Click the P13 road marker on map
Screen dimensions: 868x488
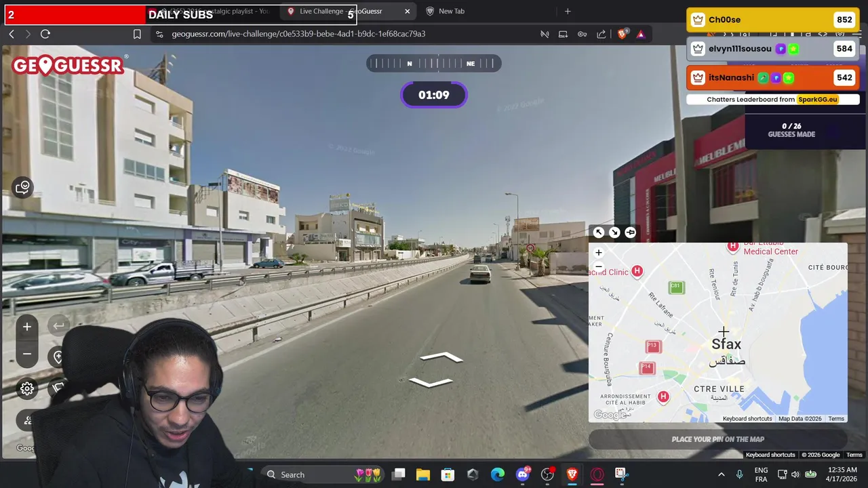(652, 346)
